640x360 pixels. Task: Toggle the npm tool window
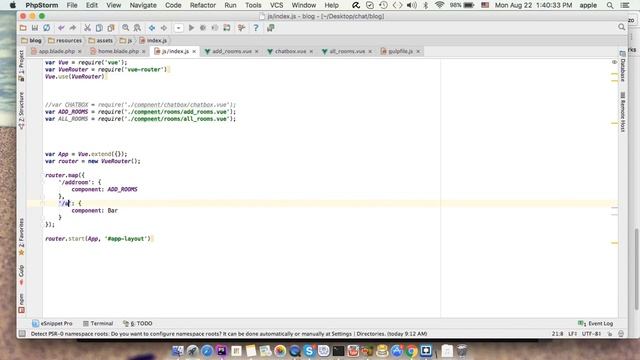(x=22, y=303)
